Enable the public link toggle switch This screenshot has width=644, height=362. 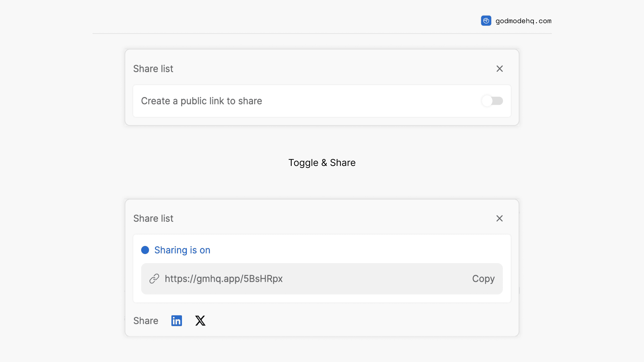click(x=492, y=101)
